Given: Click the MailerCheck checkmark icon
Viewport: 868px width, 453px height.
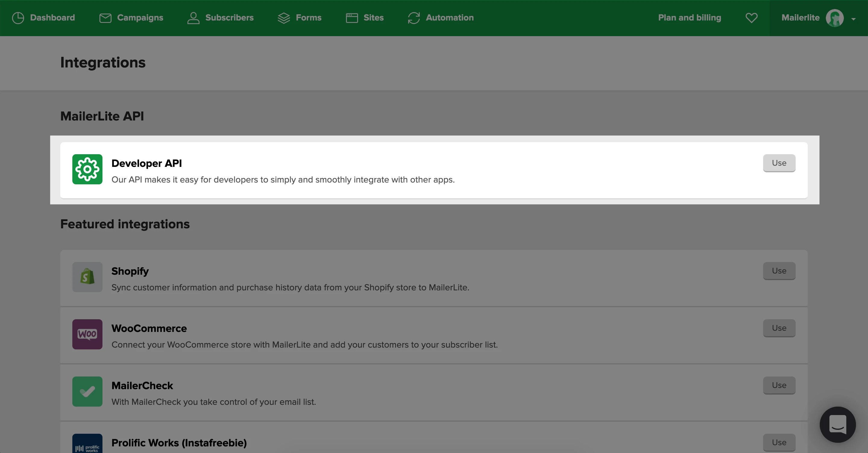Looking at the screenshot, I should point(87,391).
